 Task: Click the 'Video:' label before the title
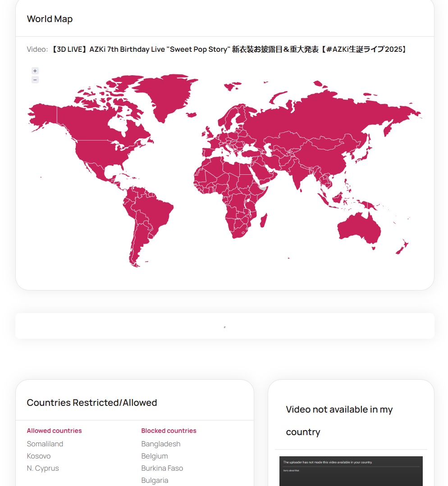tap(37, 49)
